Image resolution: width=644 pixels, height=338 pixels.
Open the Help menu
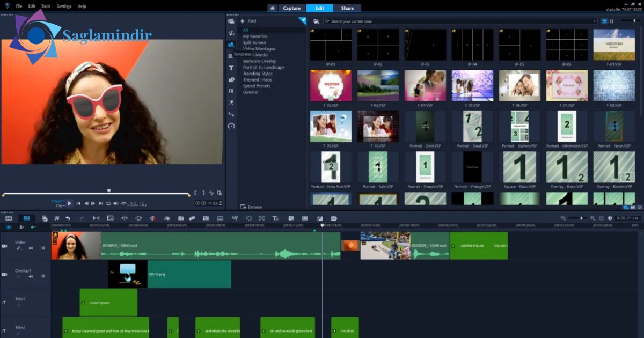(82, 6)
